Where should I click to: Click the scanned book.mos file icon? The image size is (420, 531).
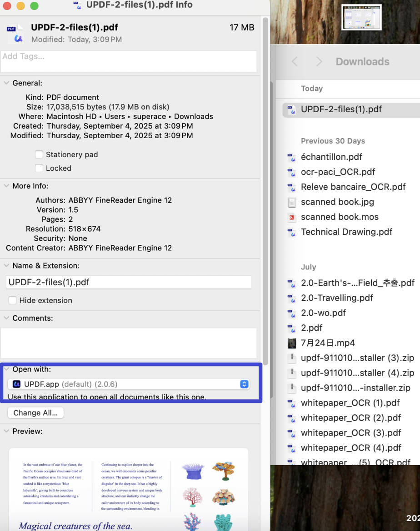[291, 217]
